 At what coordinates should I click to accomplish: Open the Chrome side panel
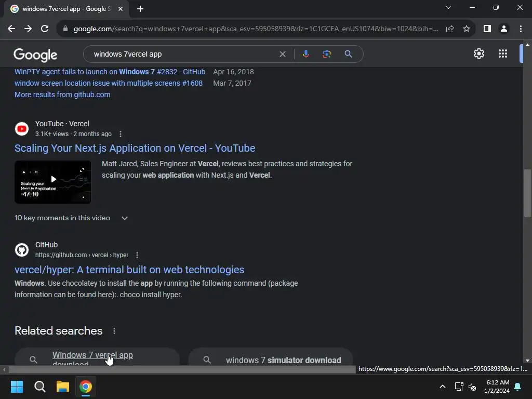(x=487, y=29)
